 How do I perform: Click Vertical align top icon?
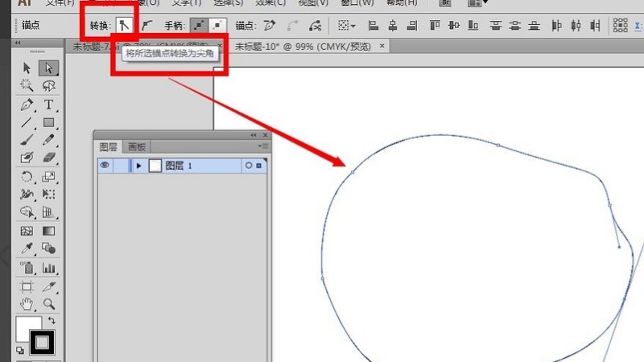click(x=435, y=26)
